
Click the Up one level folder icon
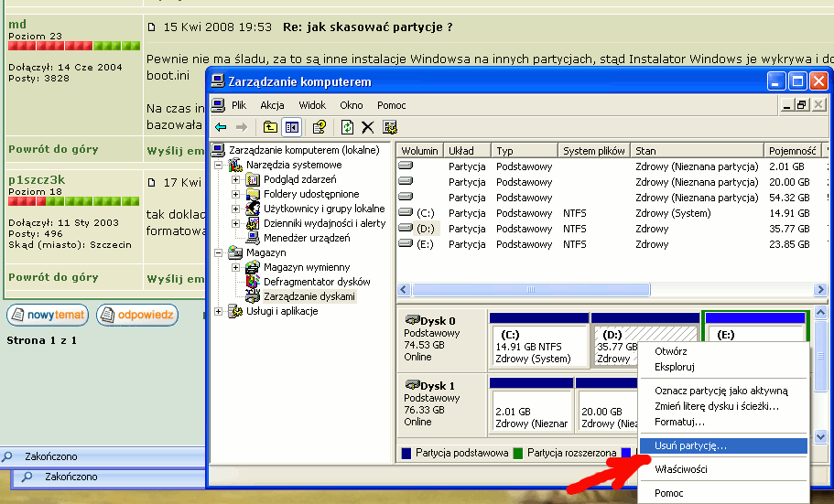[270, 127]
